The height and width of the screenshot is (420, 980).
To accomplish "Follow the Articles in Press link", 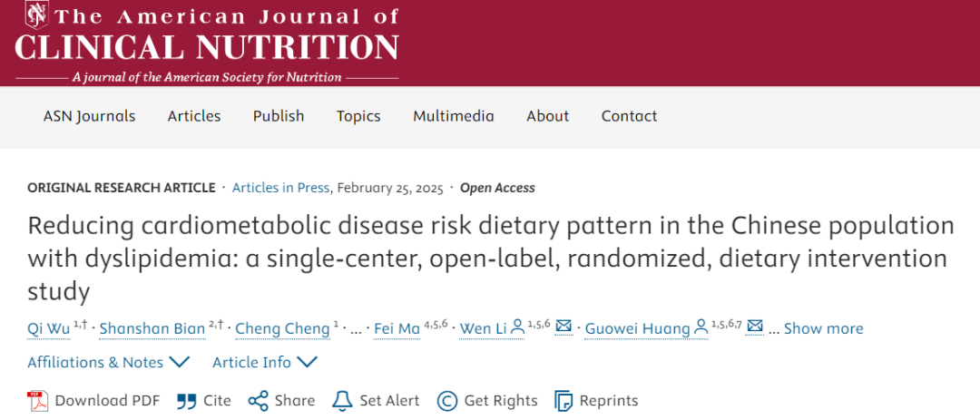I will (280, 188).
